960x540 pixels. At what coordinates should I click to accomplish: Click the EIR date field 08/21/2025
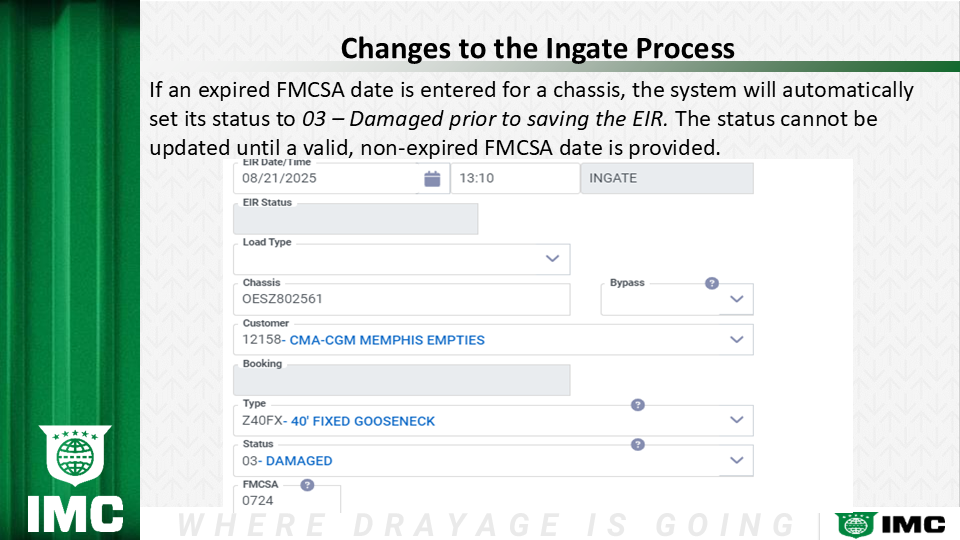[325, 179]
